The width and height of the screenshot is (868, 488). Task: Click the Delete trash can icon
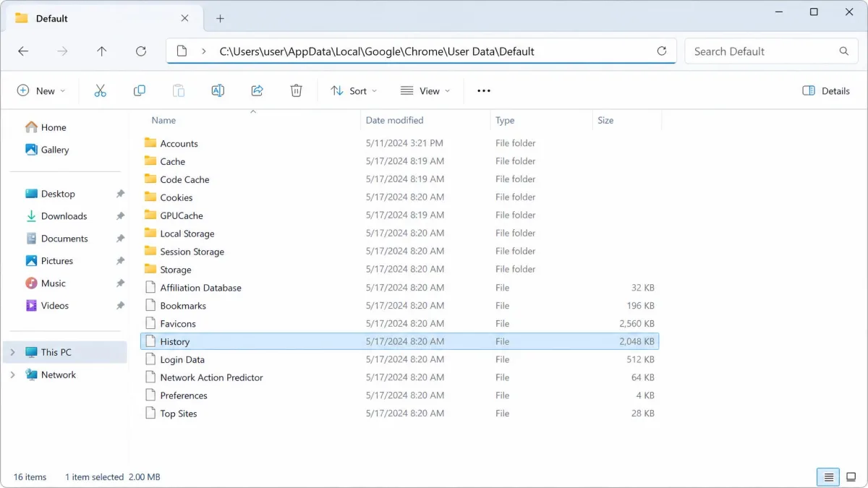pos(296,90)
